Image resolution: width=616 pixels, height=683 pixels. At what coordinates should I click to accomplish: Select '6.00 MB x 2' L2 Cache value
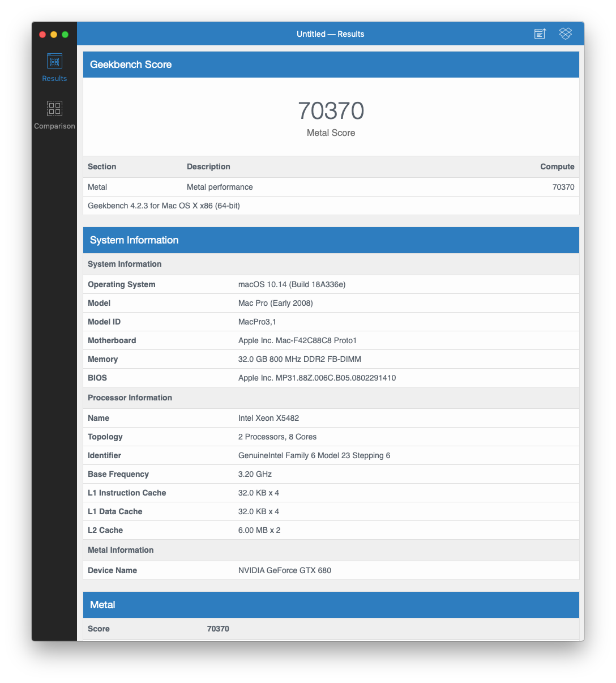(259, 530)
